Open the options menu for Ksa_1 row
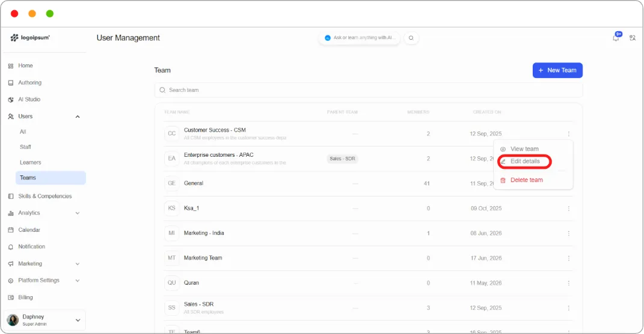Screen dimensions: 644x334 [x=568, y=208]
